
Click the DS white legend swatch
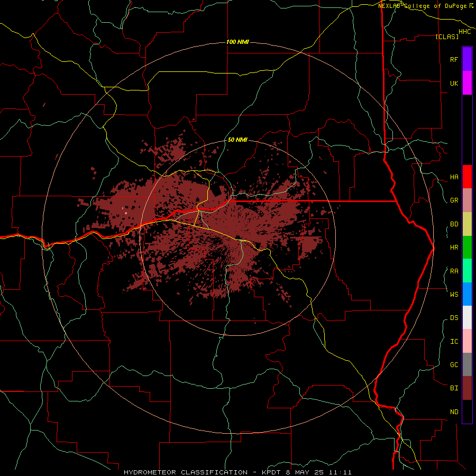point(467,317)
